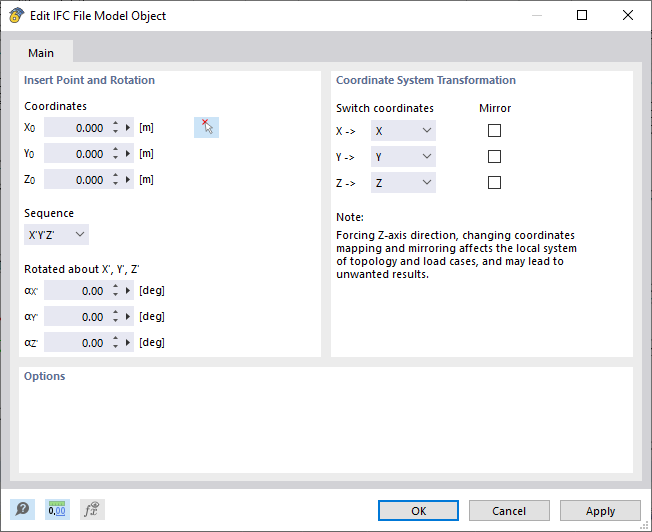Click the app icon in title bar
This screenshot has height=532, width=652.
point(15,16)
